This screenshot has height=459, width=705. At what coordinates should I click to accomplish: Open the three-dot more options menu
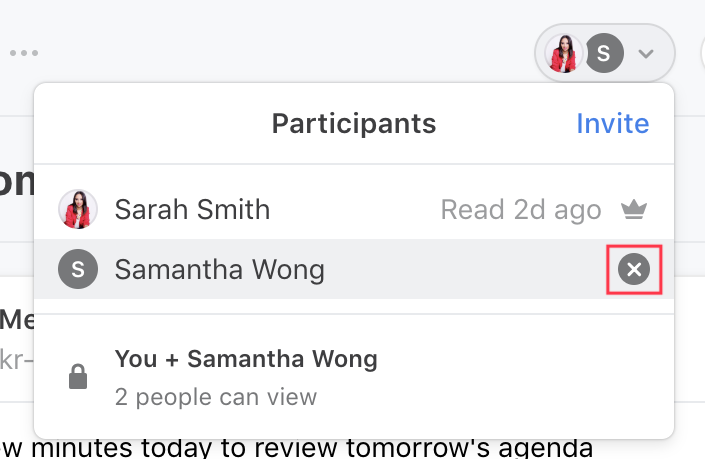click(24, 53)
